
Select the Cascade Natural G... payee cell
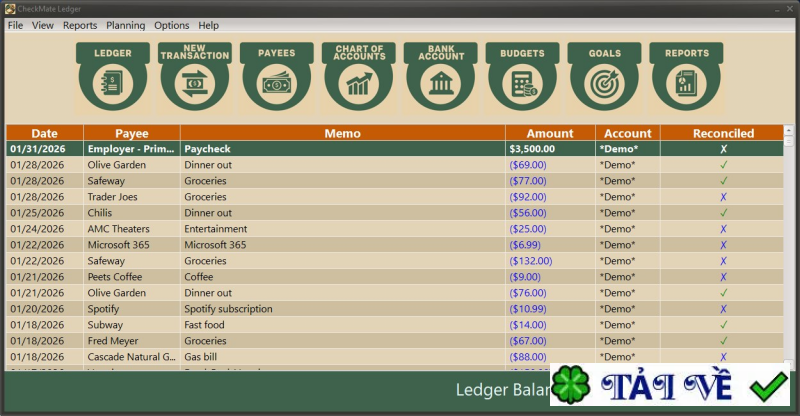(x=132, y=357)
